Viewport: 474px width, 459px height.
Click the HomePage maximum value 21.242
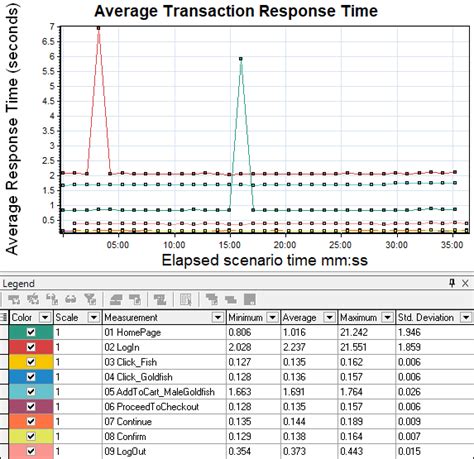tap(354, 332)
